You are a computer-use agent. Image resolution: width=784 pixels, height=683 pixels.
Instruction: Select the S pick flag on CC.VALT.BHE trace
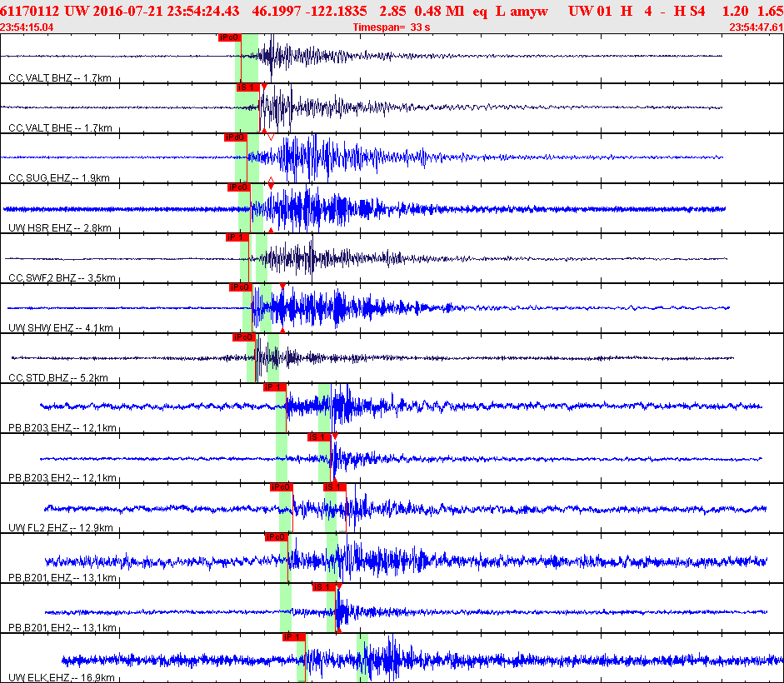247,87
